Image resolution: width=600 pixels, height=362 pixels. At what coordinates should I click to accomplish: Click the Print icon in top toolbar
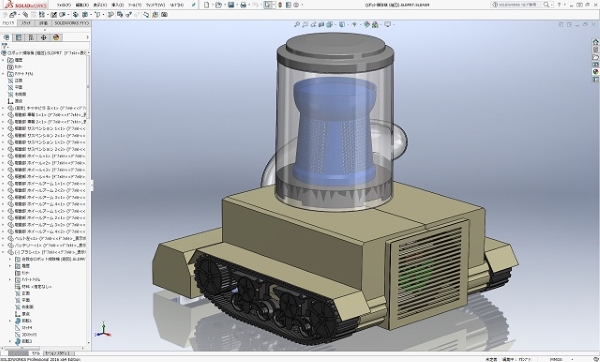[x=243, y=5]
